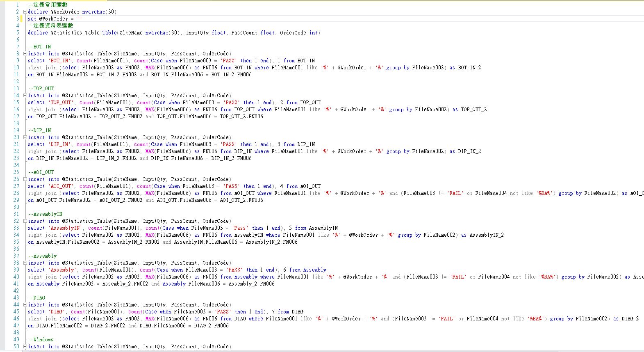Click line number 24 in the gutter
The height and width of the screenshot is (352, 644).
click(16, 165)
